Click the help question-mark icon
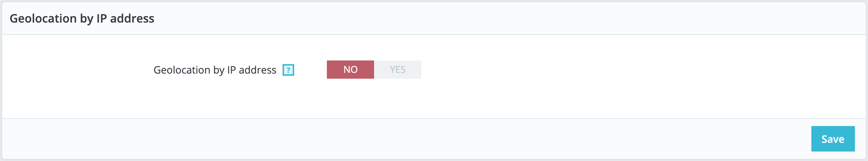 pyautogui.click(x=288, y=70)
